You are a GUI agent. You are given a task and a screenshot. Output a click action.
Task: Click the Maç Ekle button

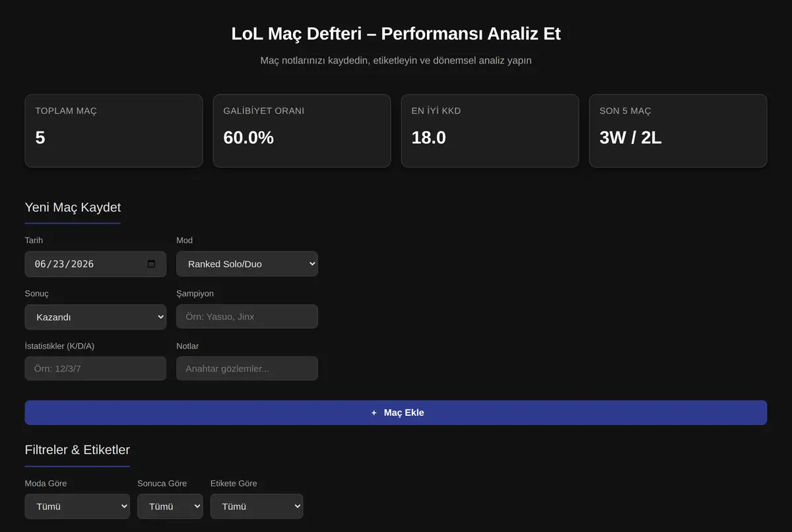pyautogui.click(x=396, y=413)
